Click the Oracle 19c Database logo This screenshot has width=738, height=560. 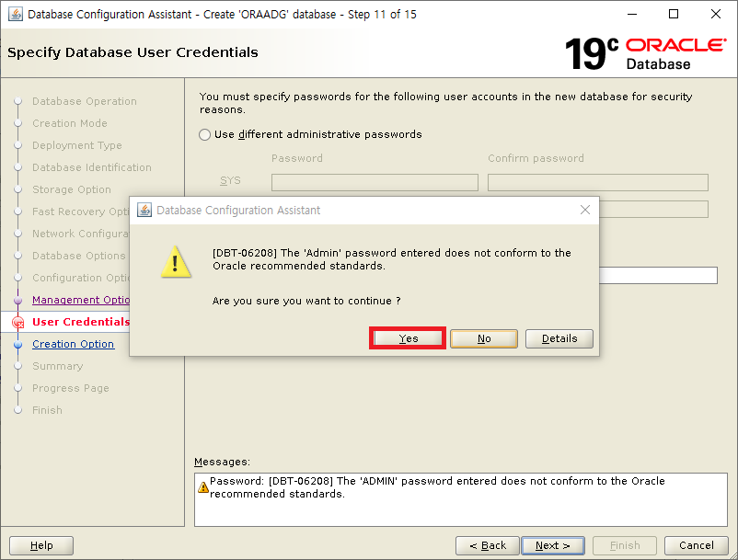[645, 53]
